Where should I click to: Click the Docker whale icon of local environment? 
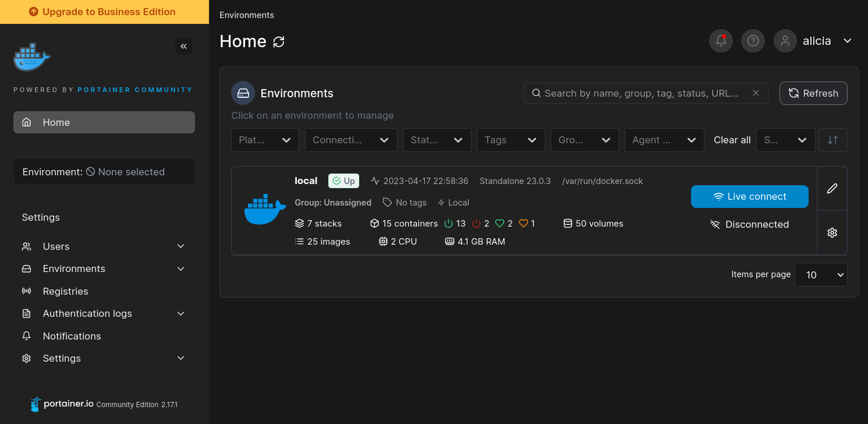[265, 209]
